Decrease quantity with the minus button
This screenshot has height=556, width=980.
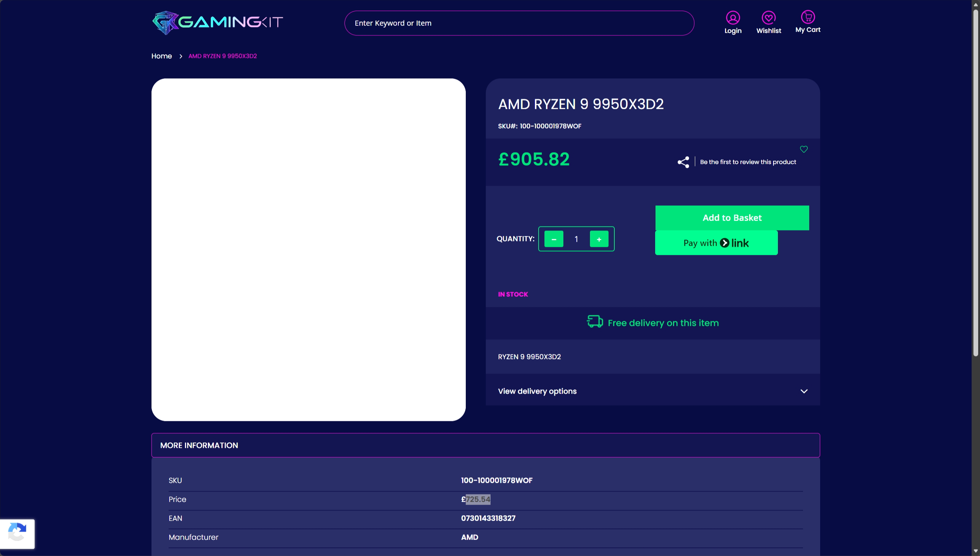point(553,239)
